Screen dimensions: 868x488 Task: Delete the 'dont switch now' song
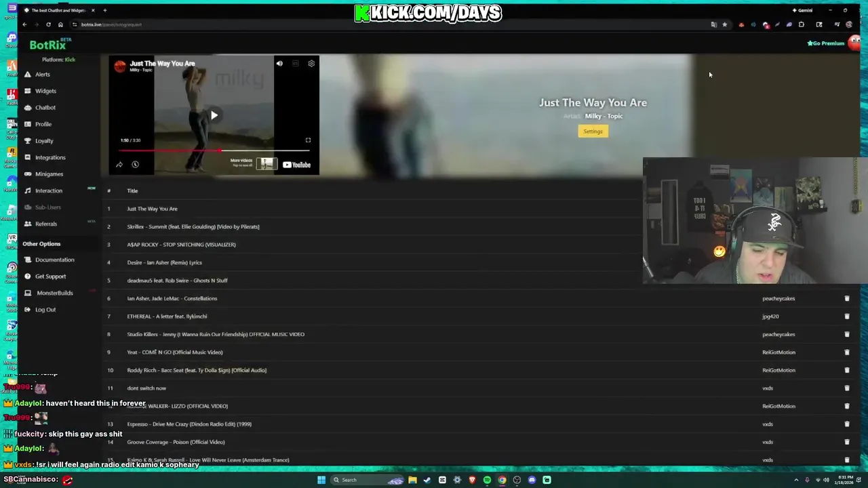coord(846,388)
